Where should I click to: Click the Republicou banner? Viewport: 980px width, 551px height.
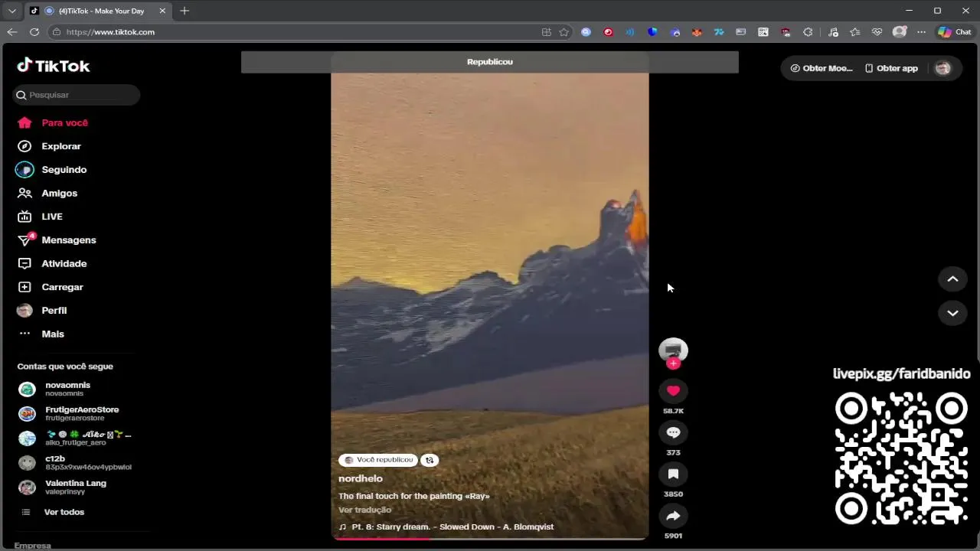point(490,62)
